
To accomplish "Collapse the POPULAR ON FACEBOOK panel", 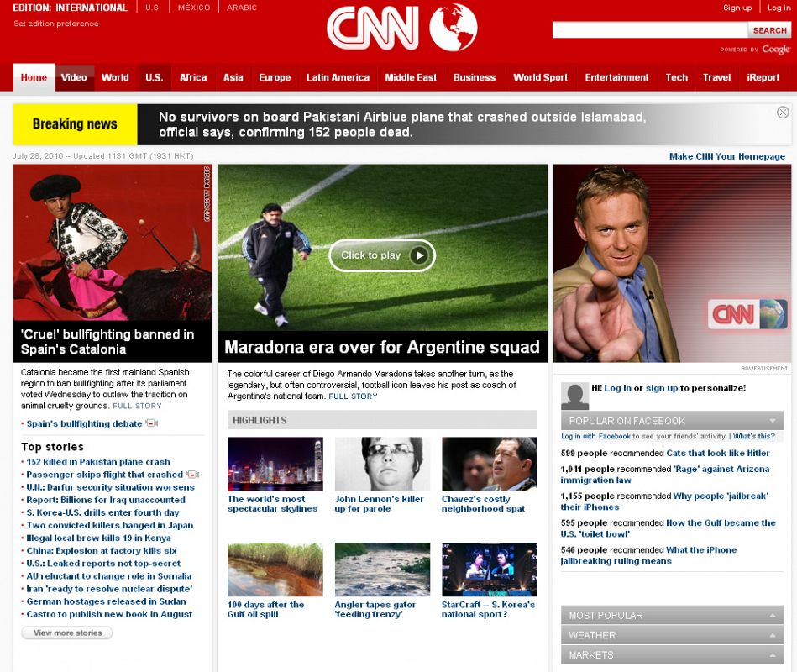I will tap(773, 421).
